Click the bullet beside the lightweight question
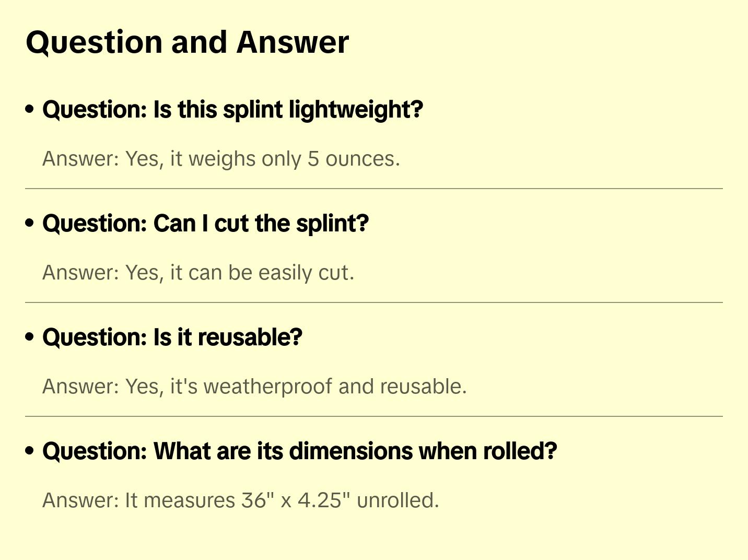 pyautogui.click(x=30, y=110)
